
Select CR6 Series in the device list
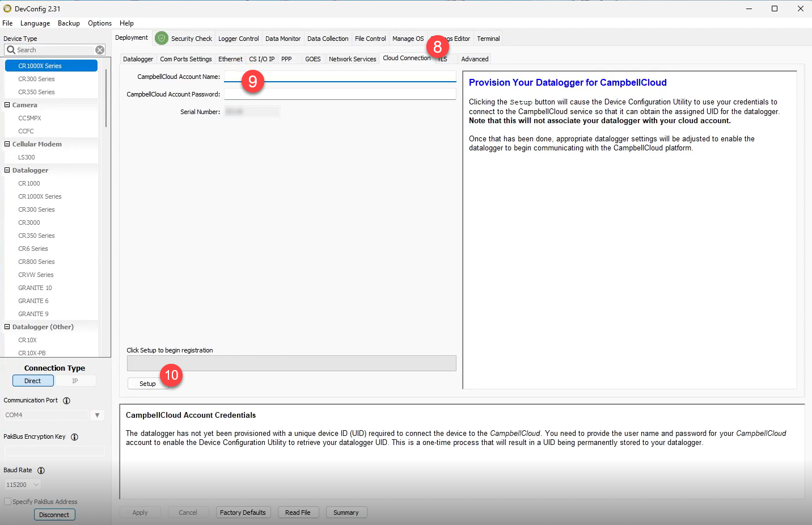tap(33, 249)
